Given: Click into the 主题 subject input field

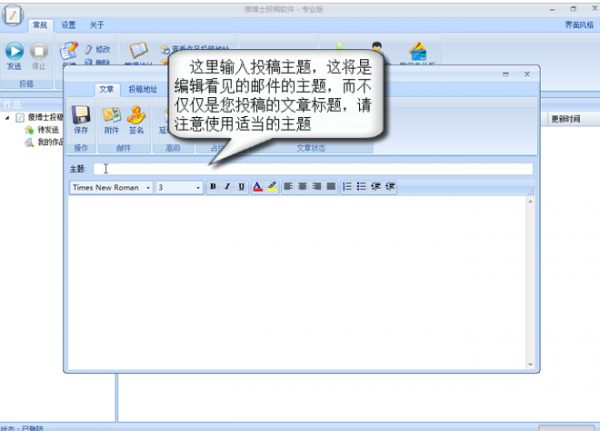Looking at the screenshot, I should point(313,169).
